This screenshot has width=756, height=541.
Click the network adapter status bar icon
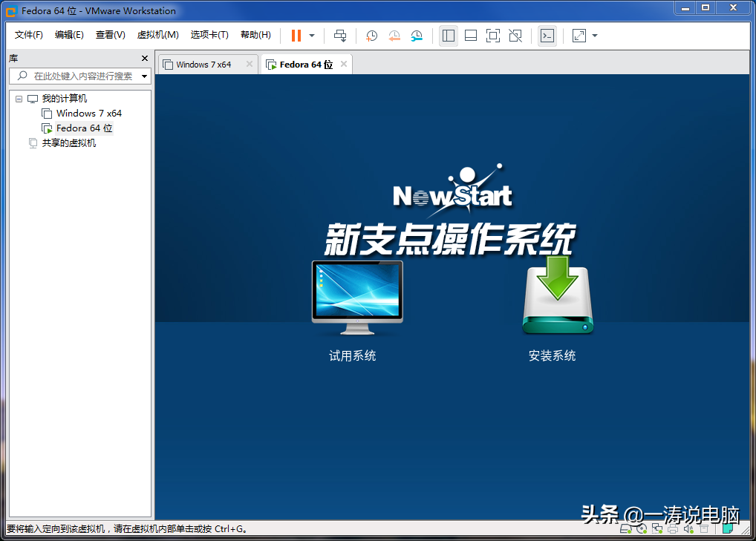point(657,529)
